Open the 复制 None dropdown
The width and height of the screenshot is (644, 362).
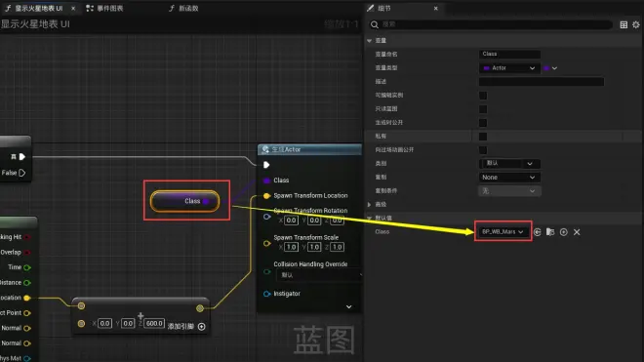coord(509,177)
